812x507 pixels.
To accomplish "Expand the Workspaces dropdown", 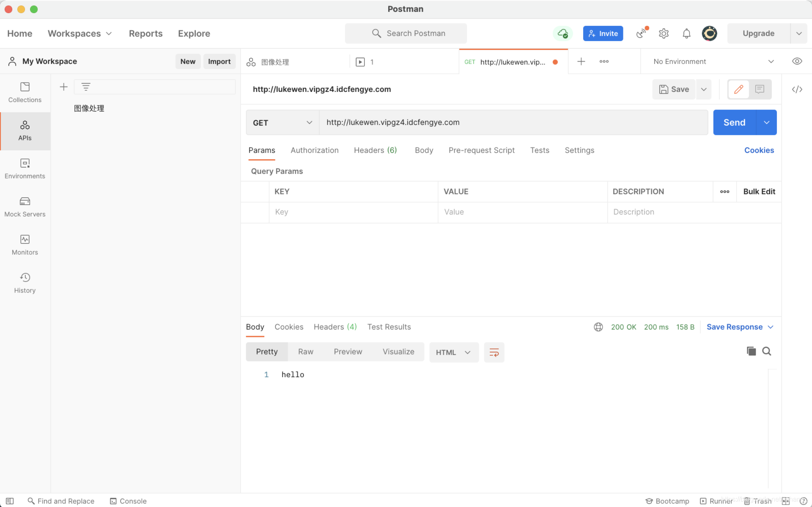I will 80,33.
